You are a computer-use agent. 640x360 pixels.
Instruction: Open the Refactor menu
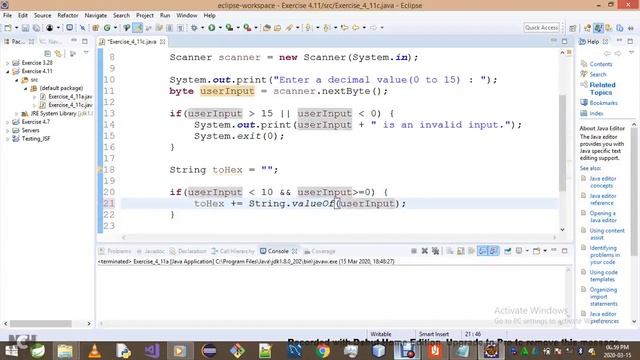click(68, 15)
